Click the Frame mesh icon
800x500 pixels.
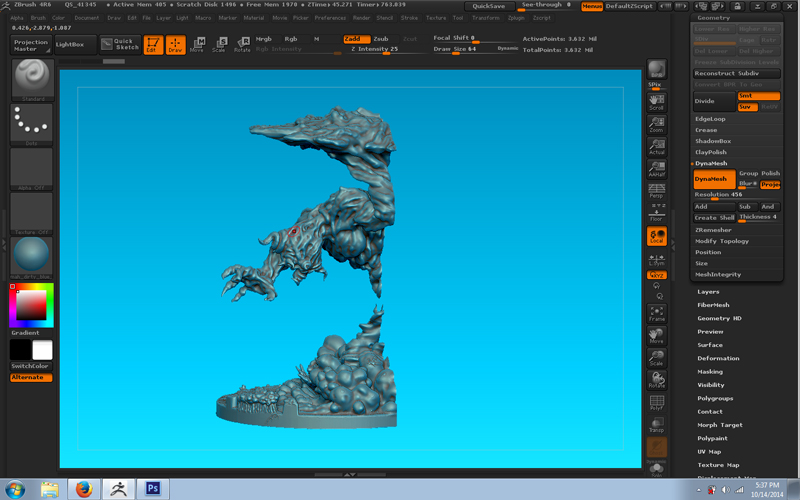tap(657, 313)
